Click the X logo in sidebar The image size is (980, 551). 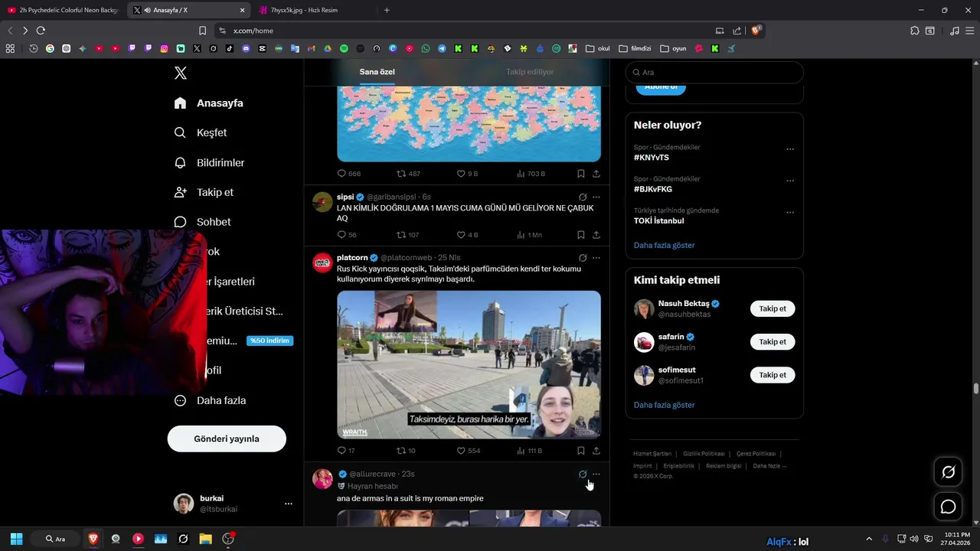pos(180,73)
